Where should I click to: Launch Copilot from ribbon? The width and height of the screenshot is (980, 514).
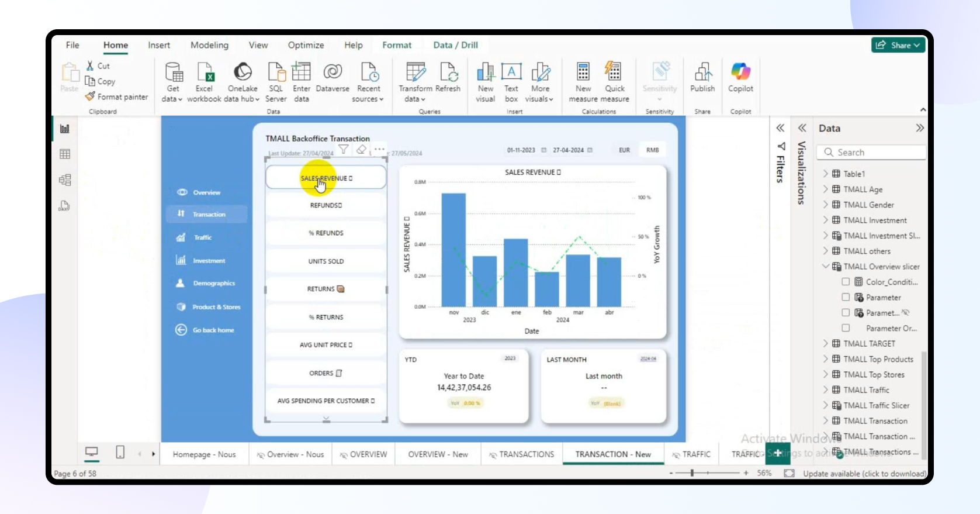[740, 77]
